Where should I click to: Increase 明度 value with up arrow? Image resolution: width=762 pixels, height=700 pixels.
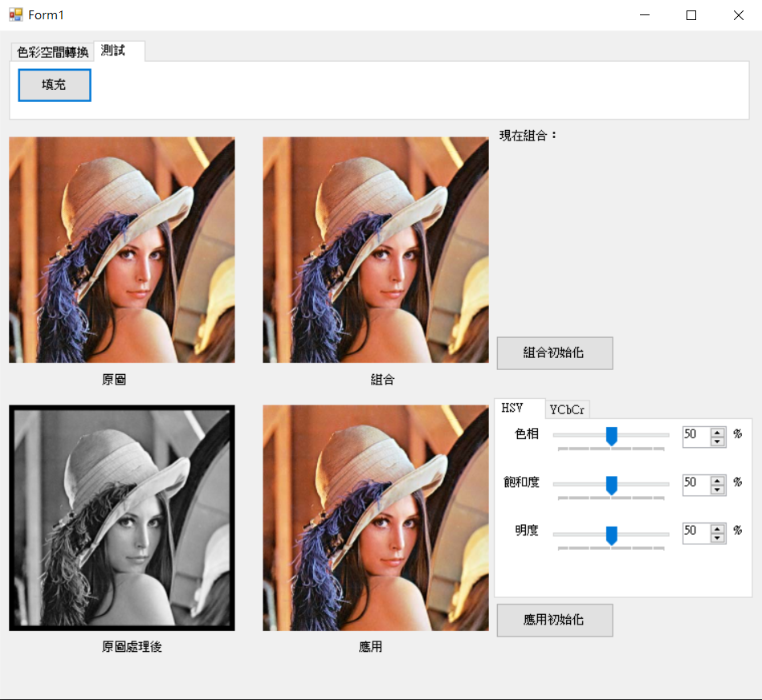717,528
